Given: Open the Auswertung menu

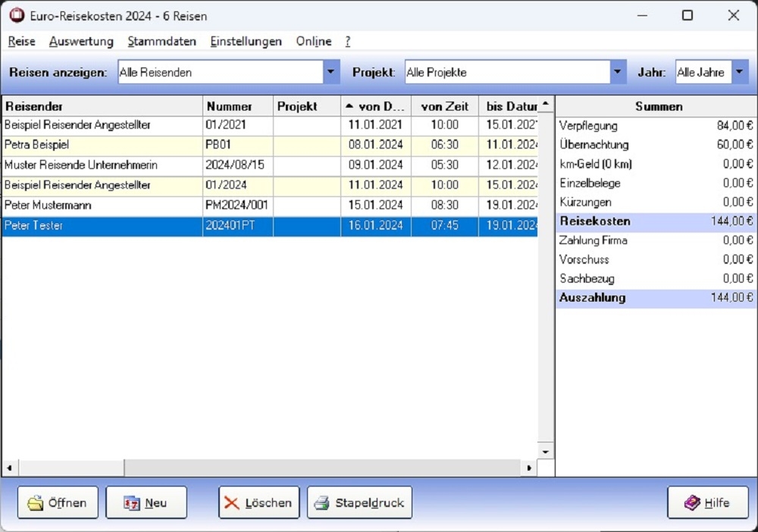Looking at the screenshot, I should (81, 42).
